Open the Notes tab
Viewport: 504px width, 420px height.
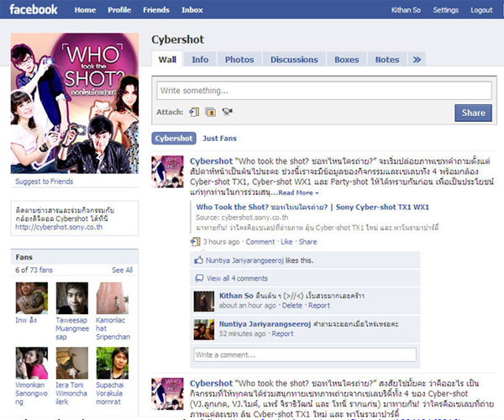[387, 60]
